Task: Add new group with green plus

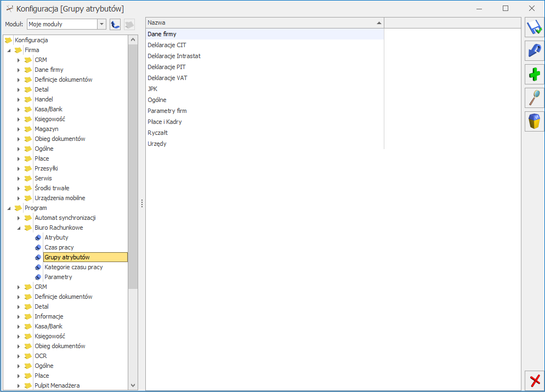Action: tap(535, 75)
